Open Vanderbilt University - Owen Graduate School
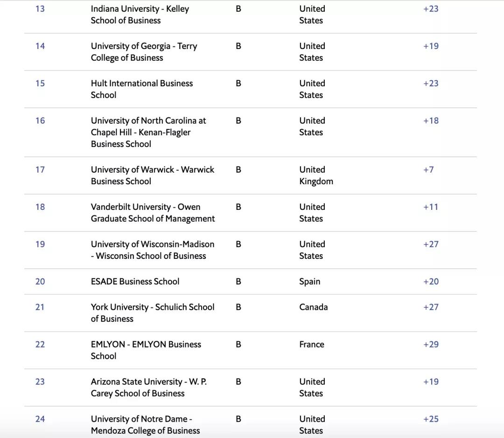504x438 pixels. pos(153,213)
